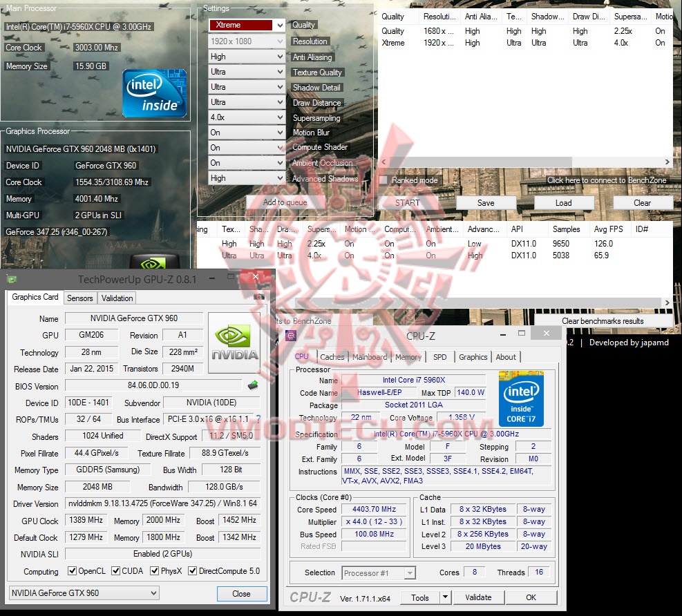This screenshot has height=616, width=682.
Task: Open the Resolution dropdown showing 1920 x 1080
Action: 247,41
